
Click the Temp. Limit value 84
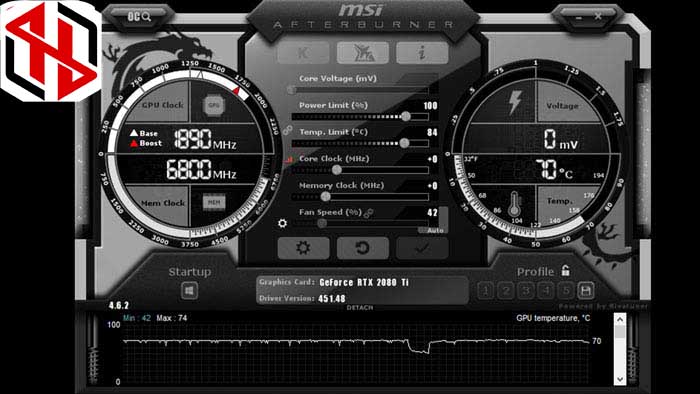click(x=432, y=133)
